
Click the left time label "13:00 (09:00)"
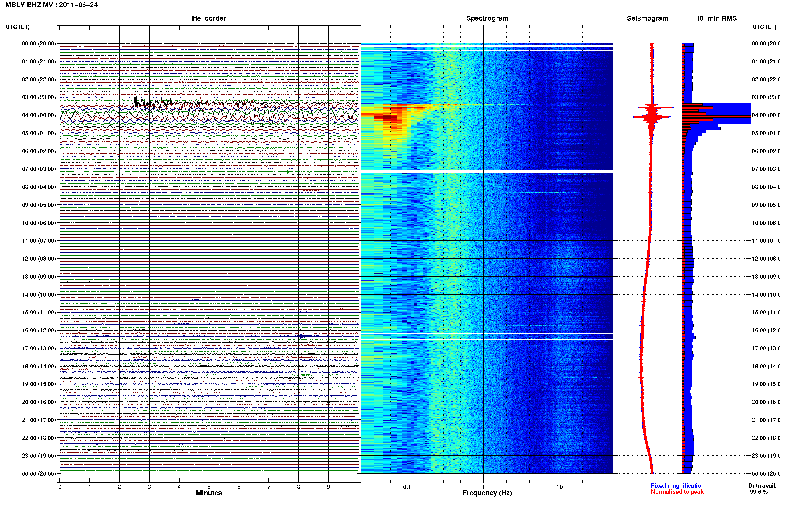point(39,277)
